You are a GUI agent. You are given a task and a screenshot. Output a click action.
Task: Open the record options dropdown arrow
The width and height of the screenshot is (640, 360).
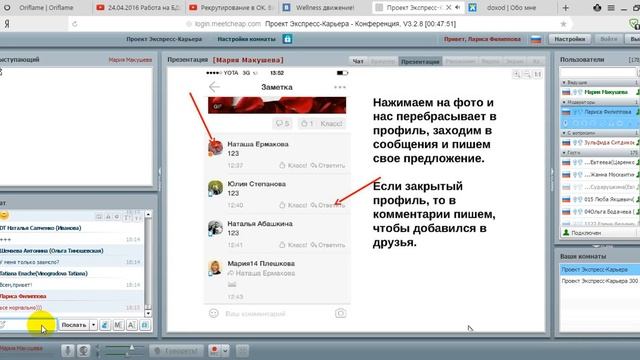click(x=225, y=350)
